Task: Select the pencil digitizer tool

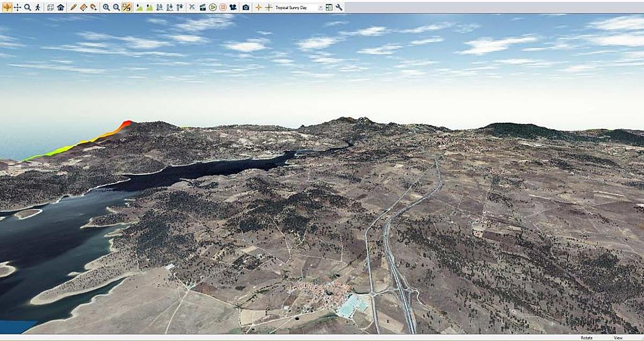Action: (x=74, y=8)
